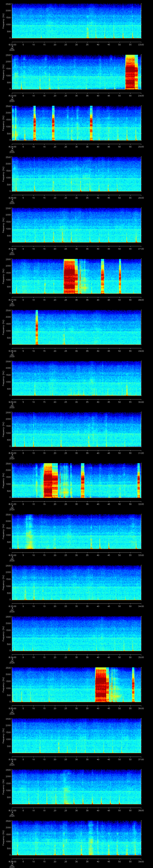Screen dimensions: 153x868
Task: Select the '8:28:00' start time label
Action: (12, 351)
